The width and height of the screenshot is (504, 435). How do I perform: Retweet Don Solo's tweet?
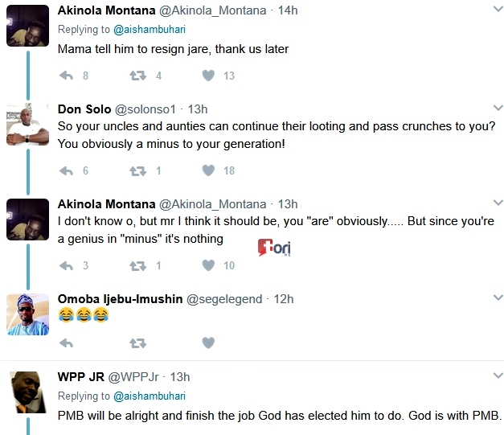pyautogui.click(x=137, y=170)
